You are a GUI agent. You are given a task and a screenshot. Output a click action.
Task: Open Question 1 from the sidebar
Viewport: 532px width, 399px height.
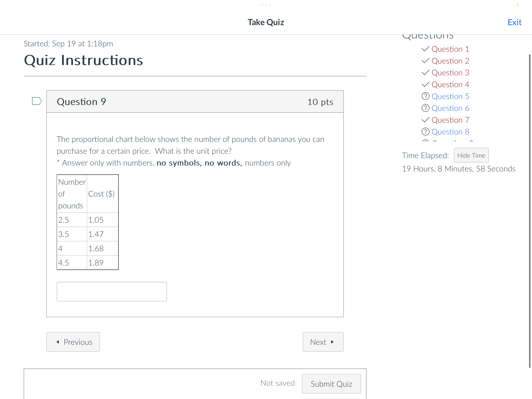450,49
